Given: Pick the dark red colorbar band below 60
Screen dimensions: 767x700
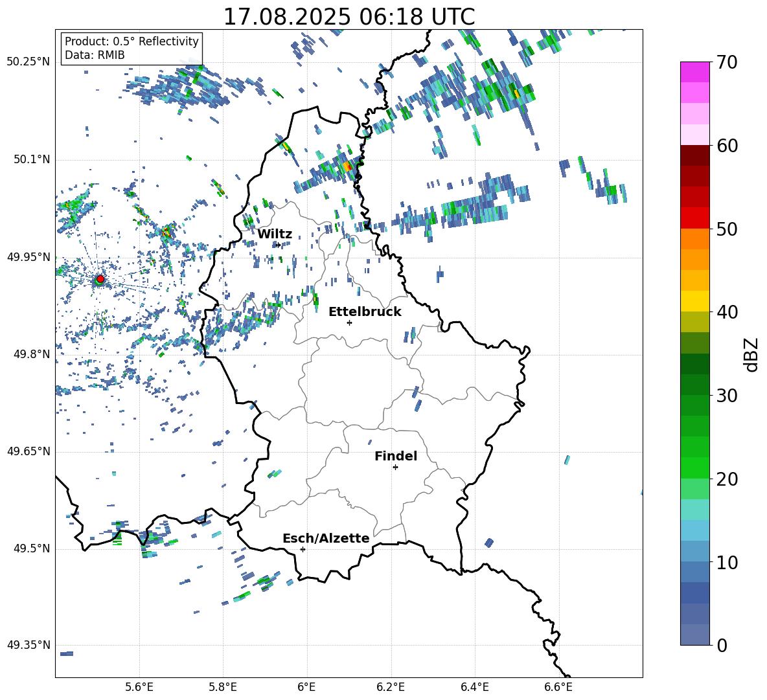Looking at the screenshot, I should pyautogui.click(x=694, y=156).
